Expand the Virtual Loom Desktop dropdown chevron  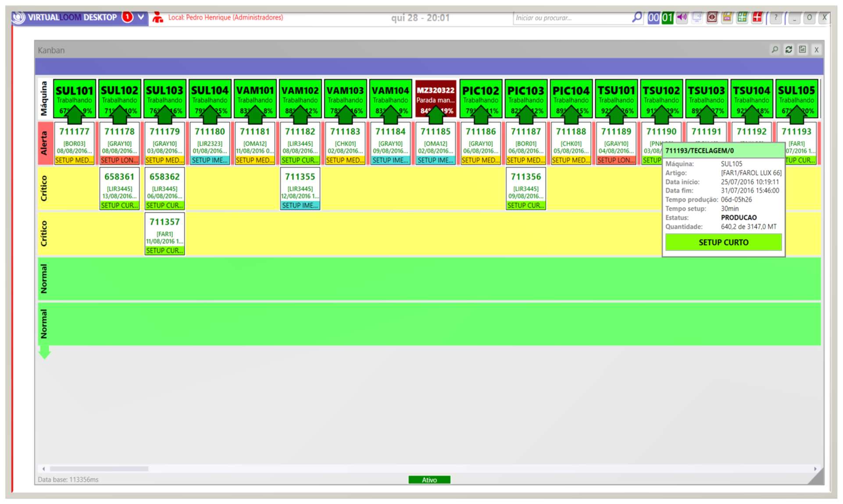[x=141, y=17]
